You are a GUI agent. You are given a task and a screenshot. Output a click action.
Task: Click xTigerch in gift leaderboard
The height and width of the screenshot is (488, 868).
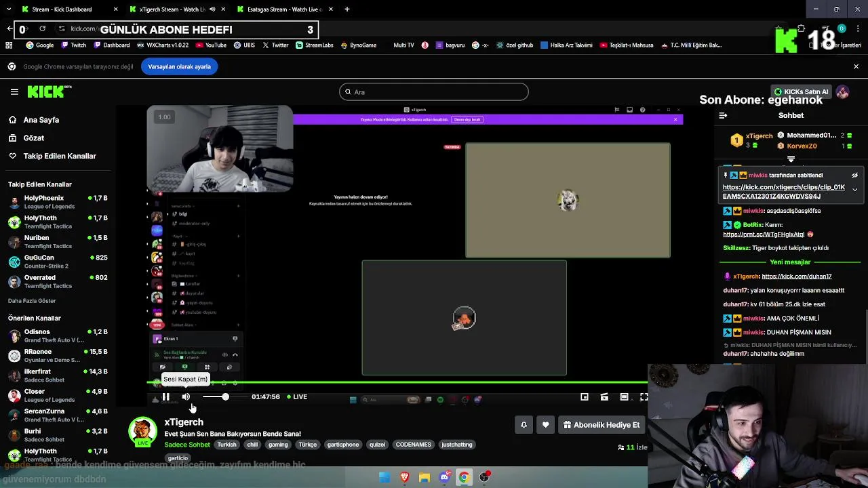point(759,136)
